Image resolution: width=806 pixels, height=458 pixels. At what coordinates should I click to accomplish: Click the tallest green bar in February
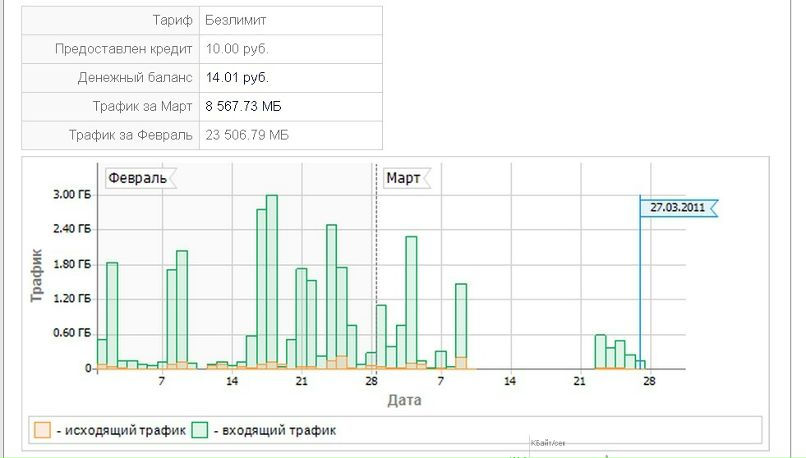[271, 280]
